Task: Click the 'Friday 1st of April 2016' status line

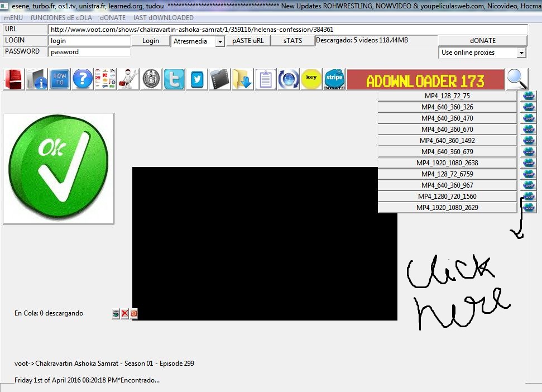Action: [x=87, y=380]
